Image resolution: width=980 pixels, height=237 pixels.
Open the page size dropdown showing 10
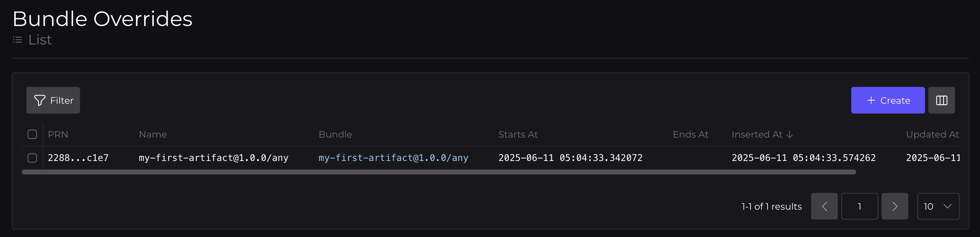point(938,206)
